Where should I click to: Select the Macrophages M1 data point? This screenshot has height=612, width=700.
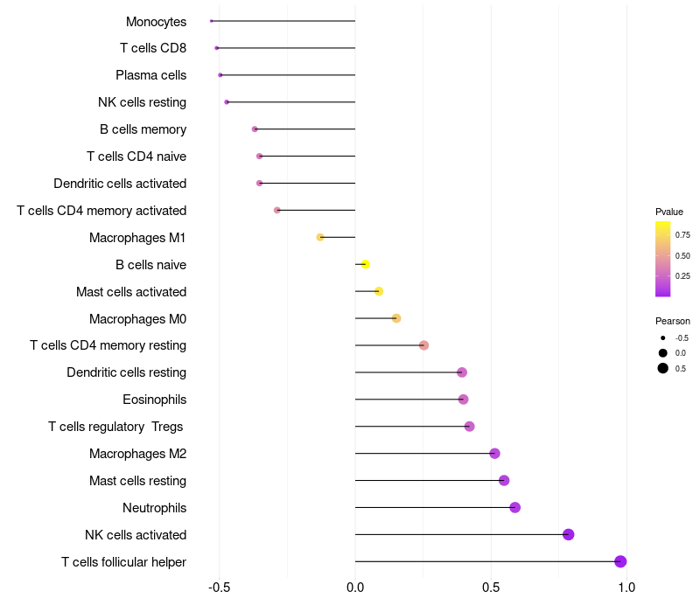click(320, 237)
